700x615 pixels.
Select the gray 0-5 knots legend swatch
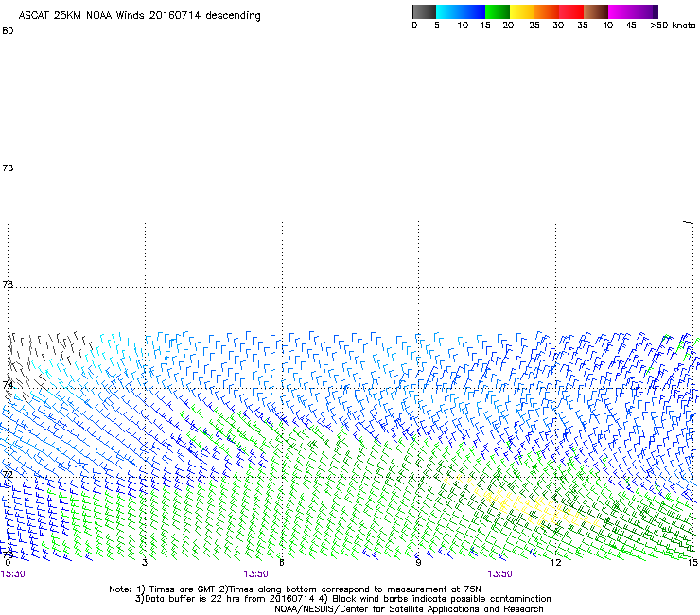click(424, 11)
